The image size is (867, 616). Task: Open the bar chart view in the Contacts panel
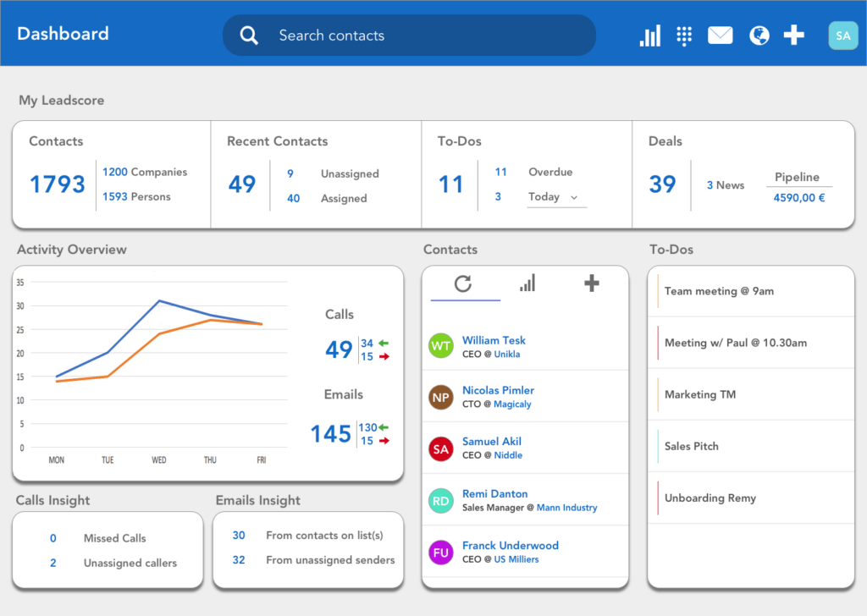[x=527, y=284]
